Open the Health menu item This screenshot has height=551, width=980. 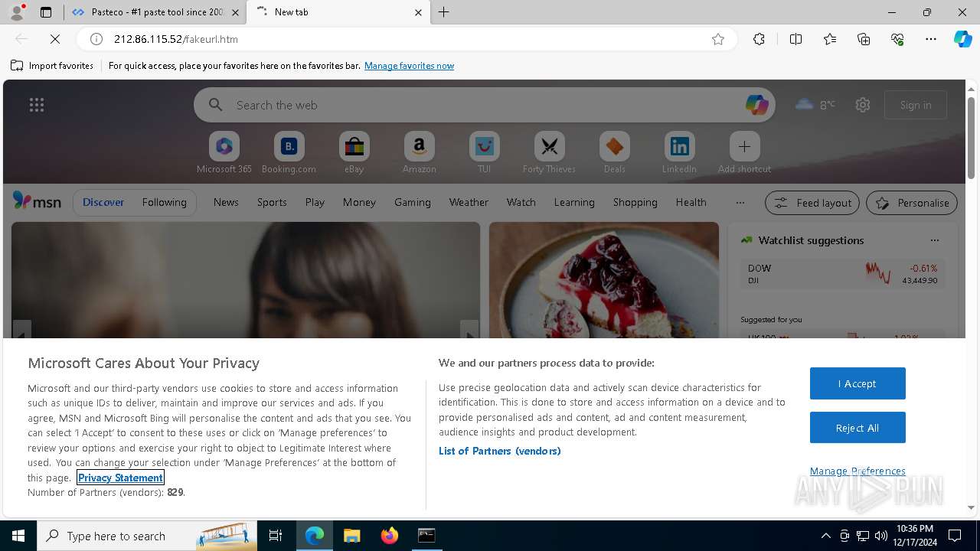tap(691, 202)
